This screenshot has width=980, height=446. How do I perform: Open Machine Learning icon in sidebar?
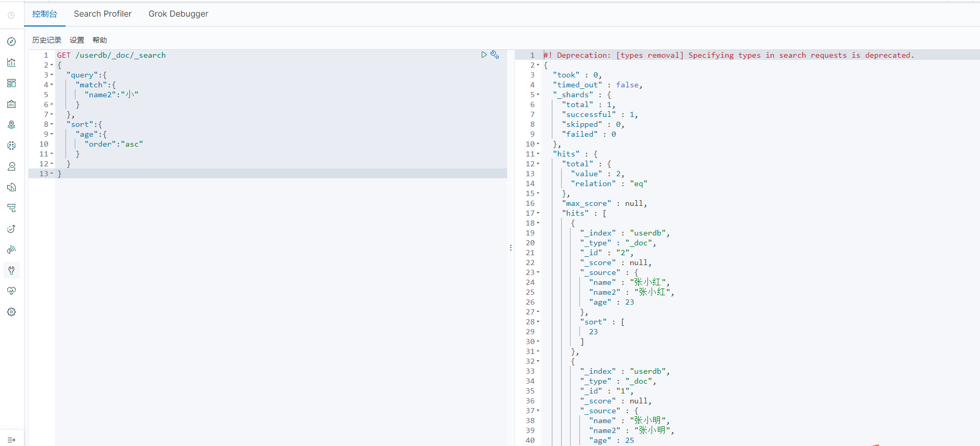11,146
